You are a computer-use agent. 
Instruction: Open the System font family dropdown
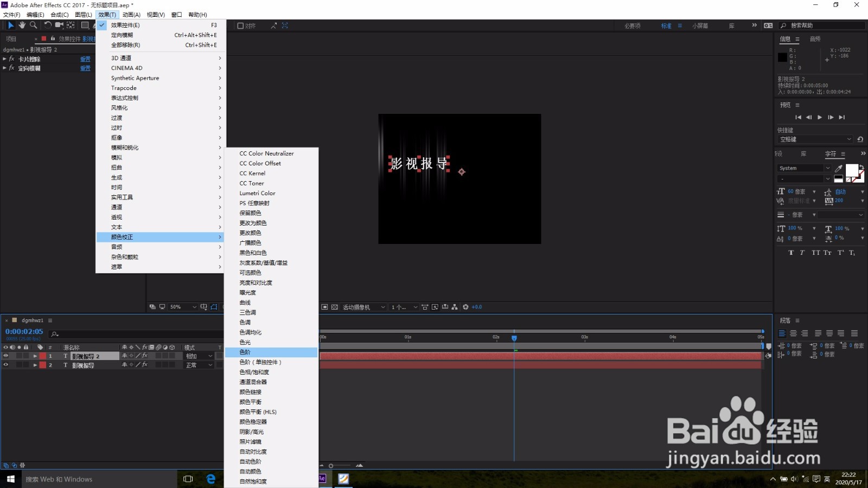pos(805,168)
